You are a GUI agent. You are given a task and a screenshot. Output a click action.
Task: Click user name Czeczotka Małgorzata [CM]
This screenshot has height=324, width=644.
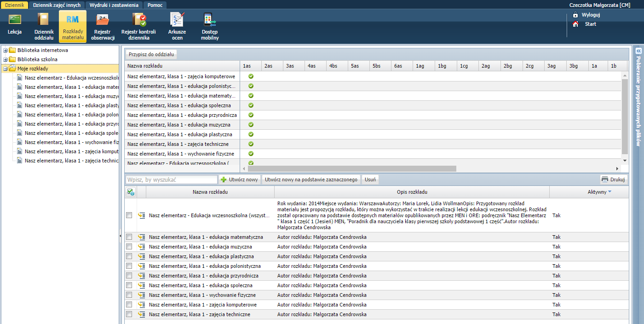pyautogui.click(x=600, y=5)
